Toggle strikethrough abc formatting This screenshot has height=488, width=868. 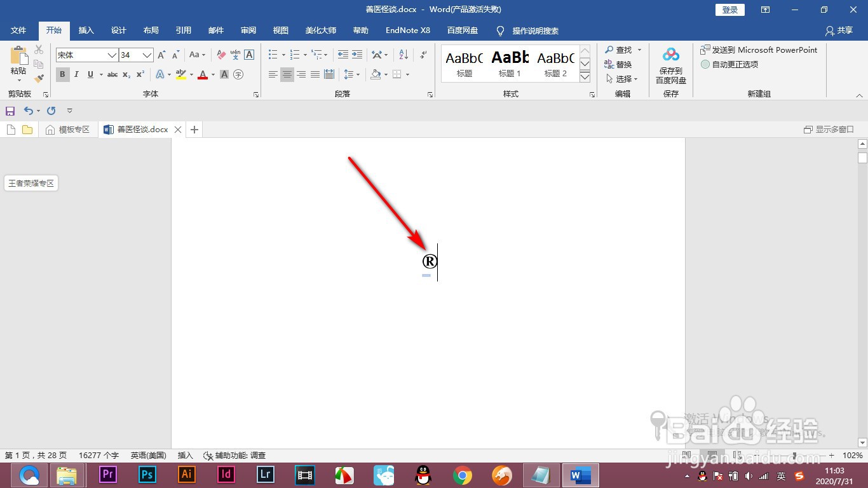(112, 74)
